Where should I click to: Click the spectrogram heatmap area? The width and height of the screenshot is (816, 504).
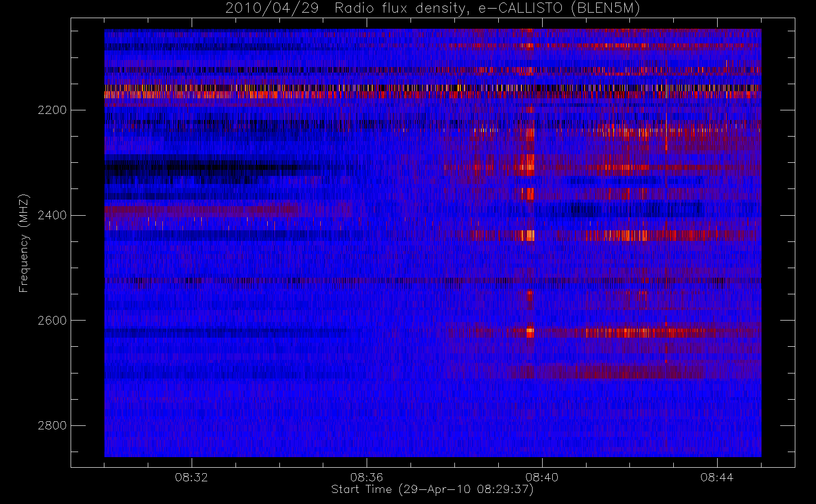pos(433,243)
